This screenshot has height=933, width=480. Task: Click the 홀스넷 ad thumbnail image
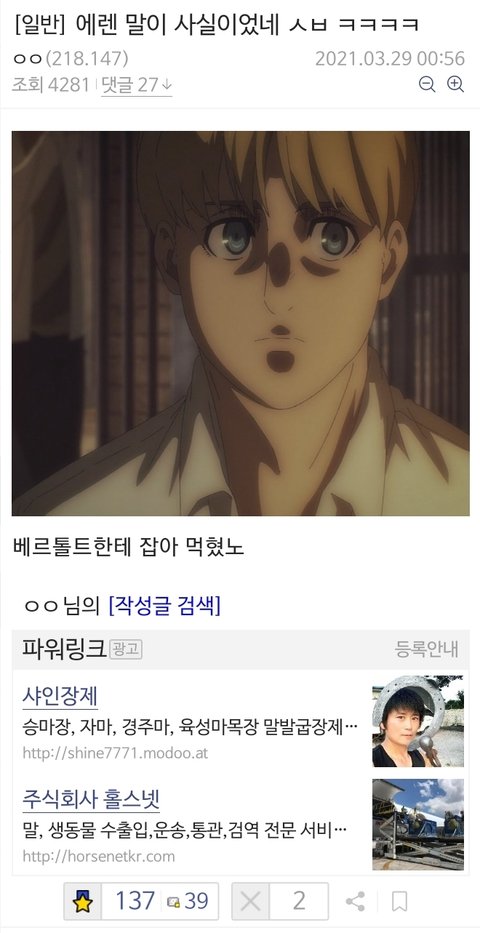point(418,825)
